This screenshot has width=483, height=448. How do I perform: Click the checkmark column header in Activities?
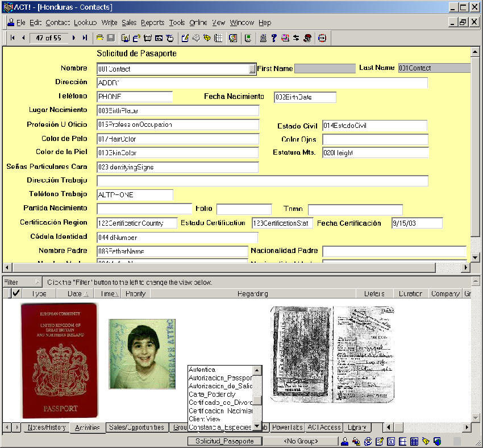[16, 293]
